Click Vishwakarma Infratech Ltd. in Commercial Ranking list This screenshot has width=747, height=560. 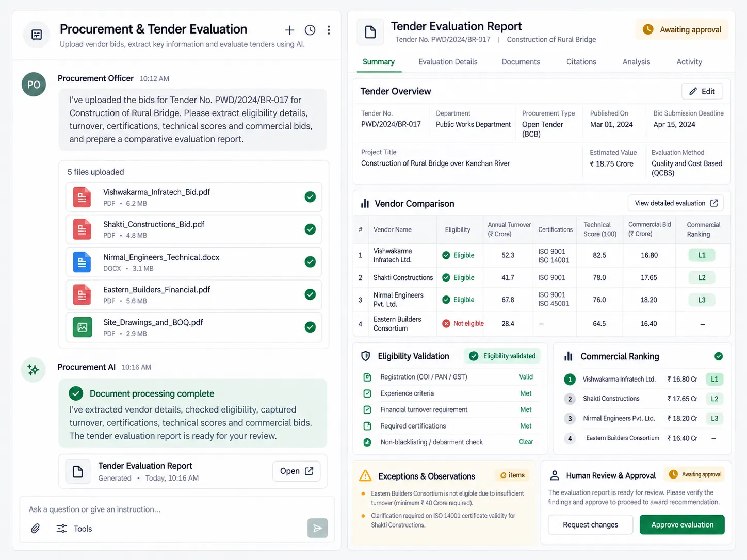(619, 379)
